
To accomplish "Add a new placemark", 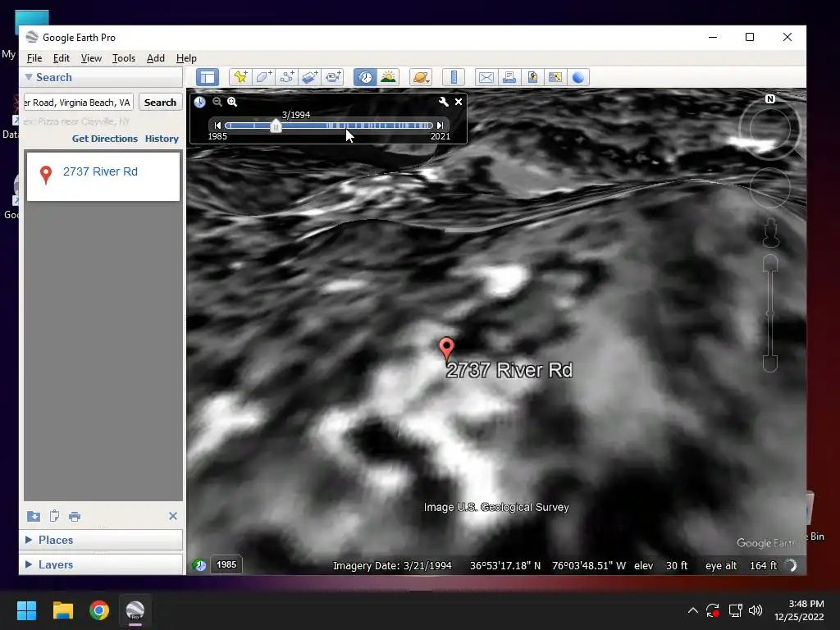I will pos(240,77).
